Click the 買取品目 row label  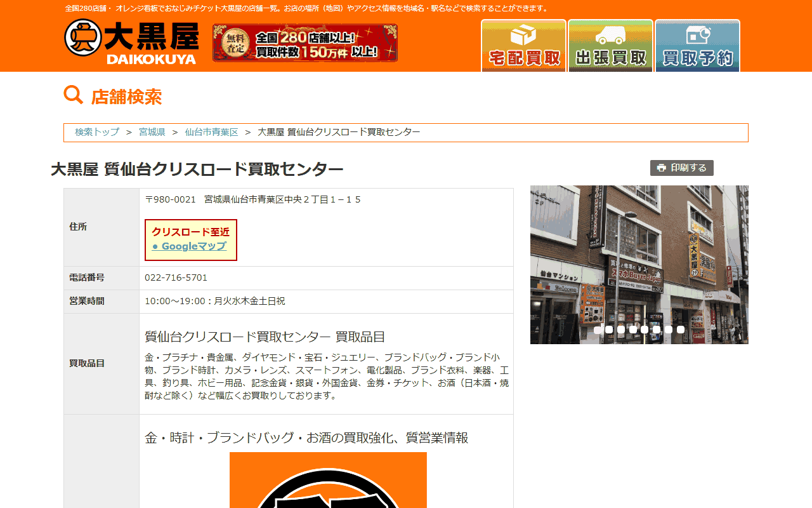(x=87, y=363)
